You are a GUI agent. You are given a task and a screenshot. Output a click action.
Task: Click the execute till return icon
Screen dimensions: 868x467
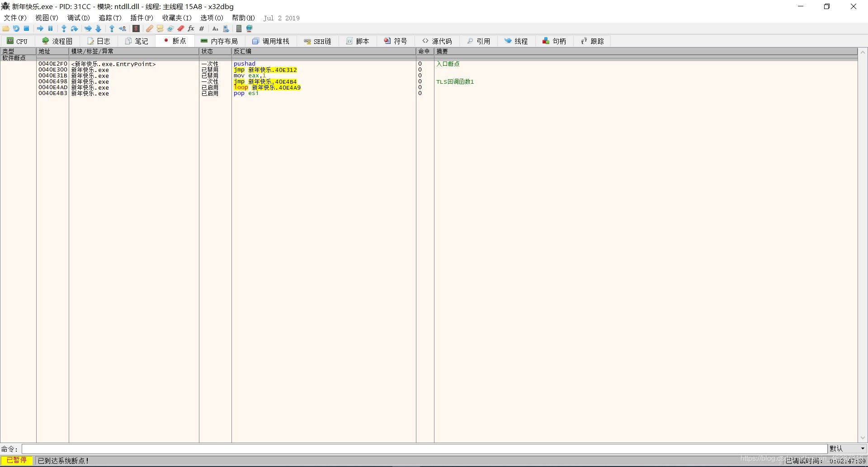(x=112, y=29)
